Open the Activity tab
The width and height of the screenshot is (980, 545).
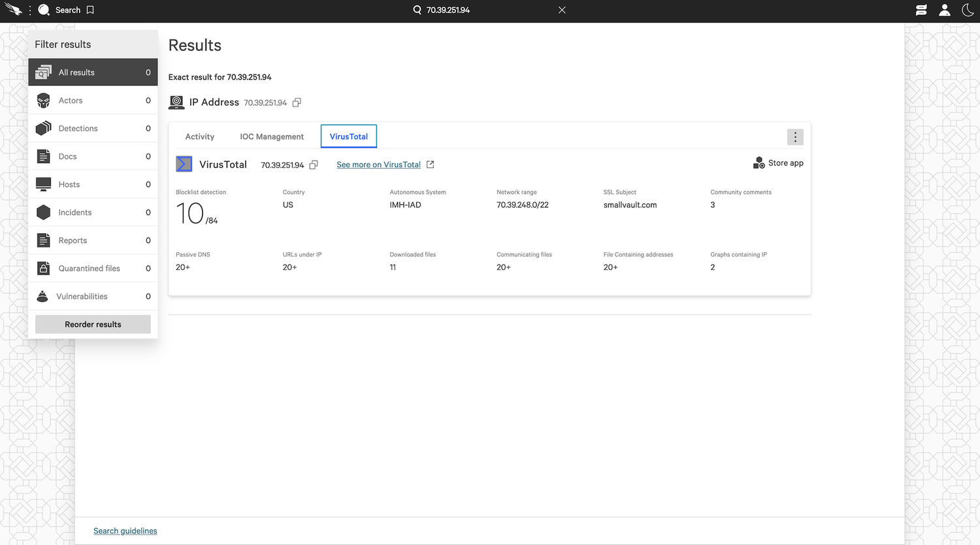[199, 136]
